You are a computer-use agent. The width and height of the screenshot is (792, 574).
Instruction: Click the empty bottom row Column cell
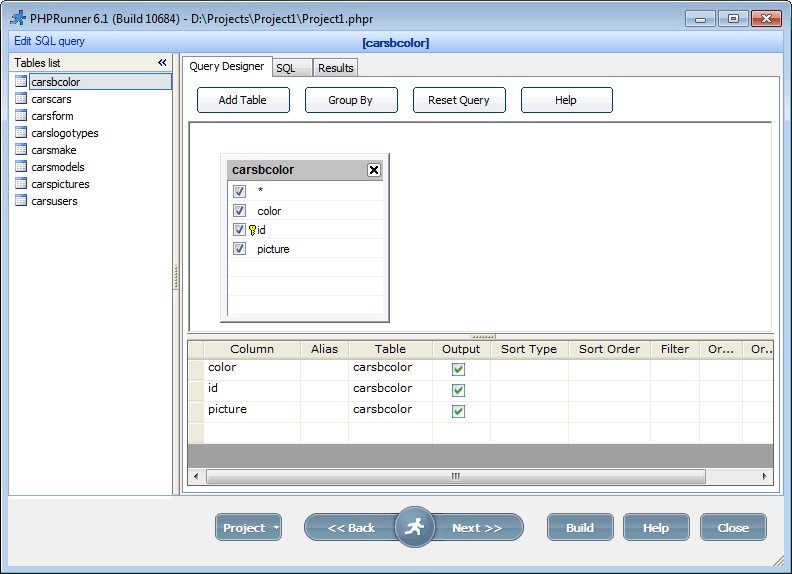point(252,433)
